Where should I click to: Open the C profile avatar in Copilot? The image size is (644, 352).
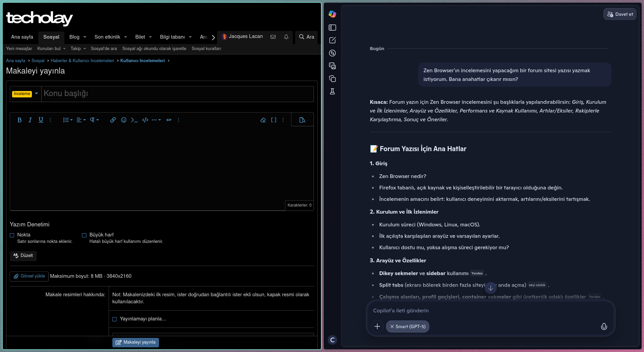pyautogui.click(x=332, y=340)
